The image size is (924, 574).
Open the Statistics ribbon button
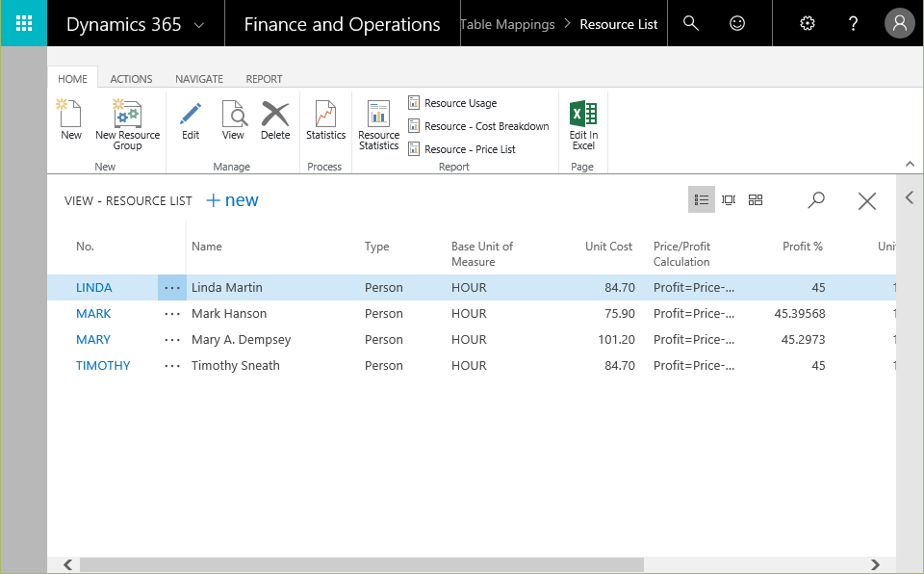(x=326, y=119)
